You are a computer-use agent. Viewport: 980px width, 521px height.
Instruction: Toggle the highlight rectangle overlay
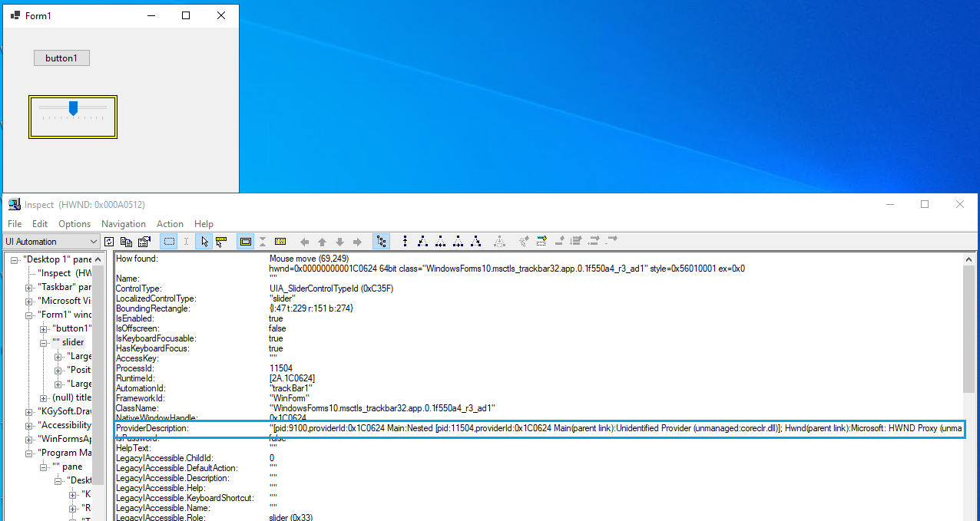246,241
